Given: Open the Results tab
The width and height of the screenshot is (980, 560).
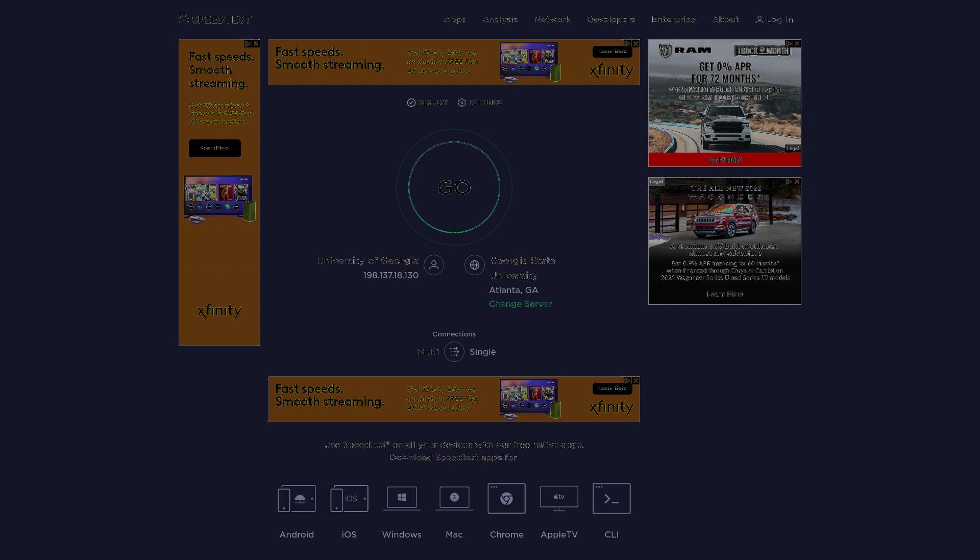Looking at the screenshot, I should click(427, 103).
